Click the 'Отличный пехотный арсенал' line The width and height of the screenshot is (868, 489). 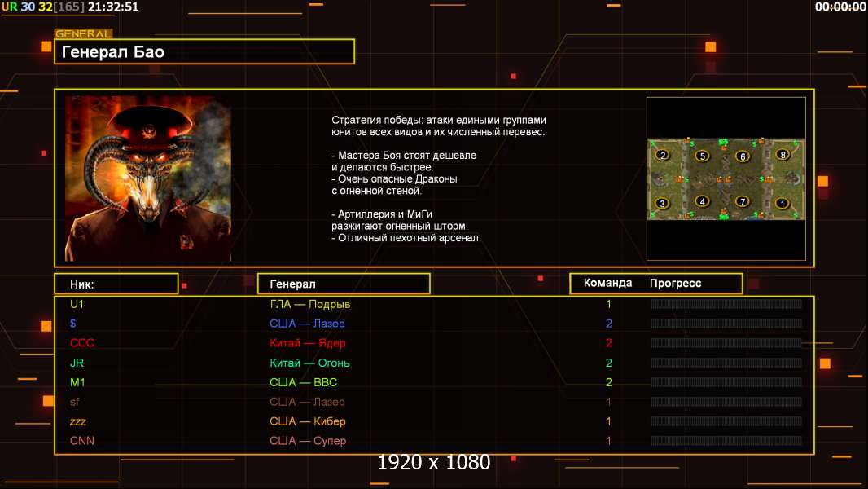pos(406,238)
